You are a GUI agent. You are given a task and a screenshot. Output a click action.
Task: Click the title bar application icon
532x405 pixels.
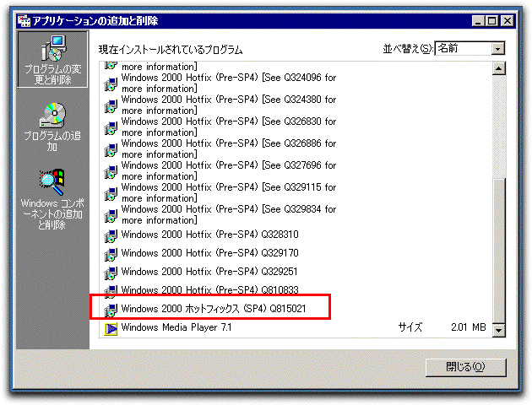(x=24, y=21)
